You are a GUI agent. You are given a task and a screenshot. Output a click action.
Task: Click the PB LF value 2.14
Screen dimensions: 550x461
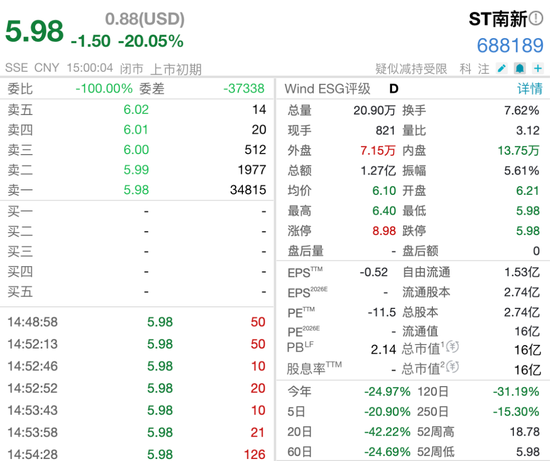pyautogui.click(x=383, y=349)
